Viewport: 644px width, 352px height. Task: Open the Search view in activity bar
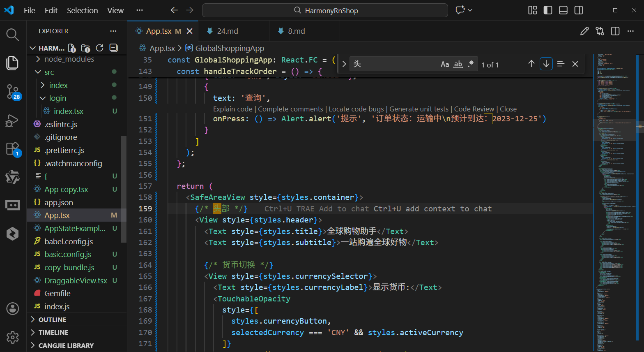(x=13, y=35)
